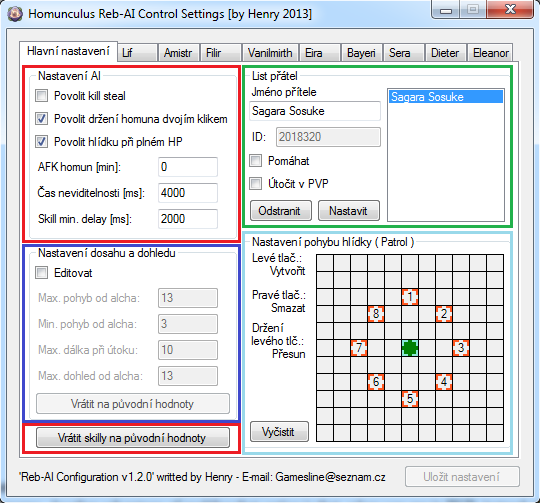
Task: Switch to the Vanilmirth tab
Action: (x=270, y=53)
